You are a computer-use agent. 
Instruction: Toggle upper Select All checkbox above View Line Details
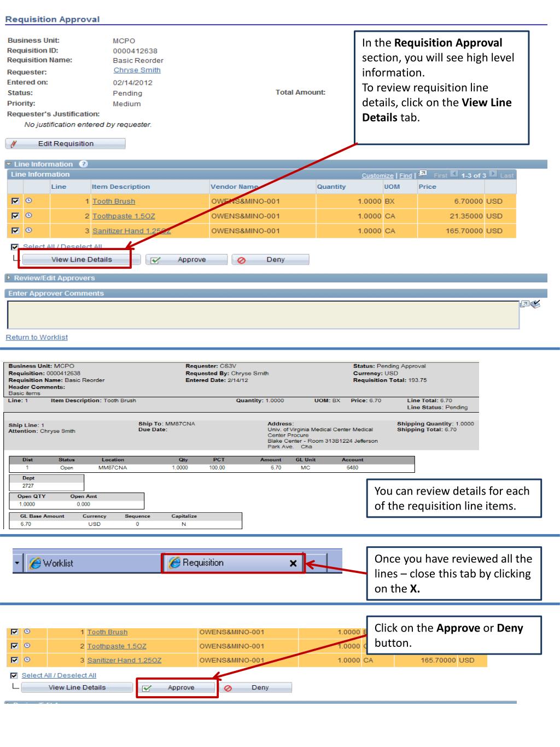pos(15,247)
